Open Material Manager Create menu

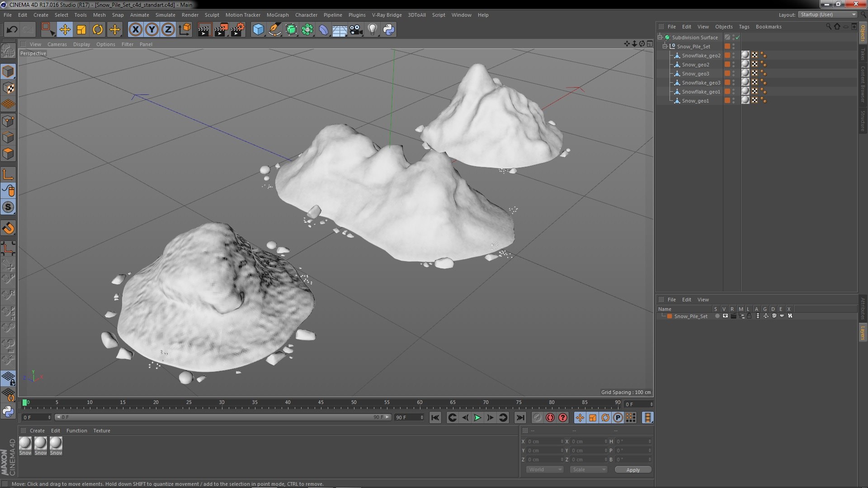tap(37, 431)
